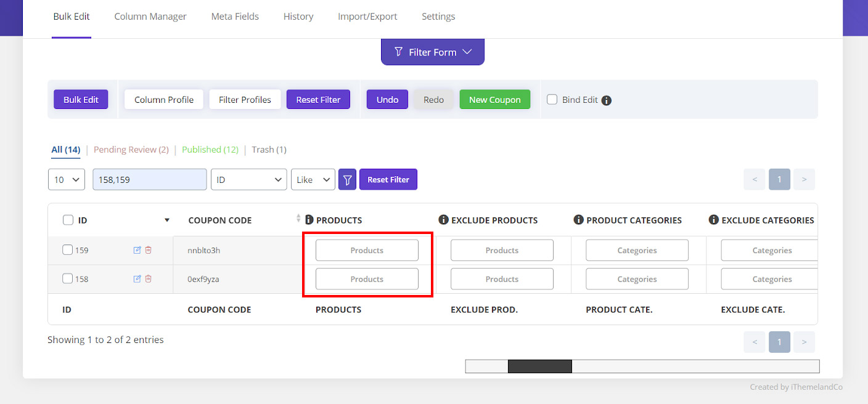Open Exclude Categories field for row 158
868x404 pixels.
click(x=769, y=279)
